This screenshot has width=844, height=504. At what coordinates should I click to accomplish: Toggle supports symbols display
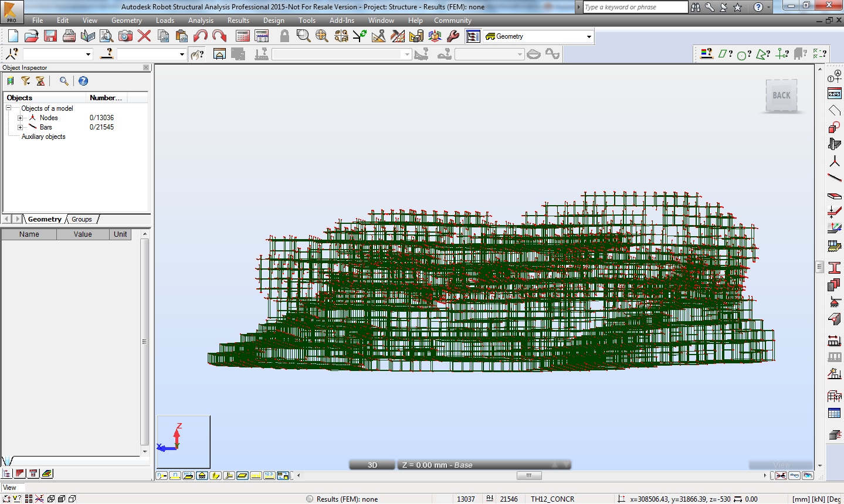pyautogui.click(x=202, y=475)
